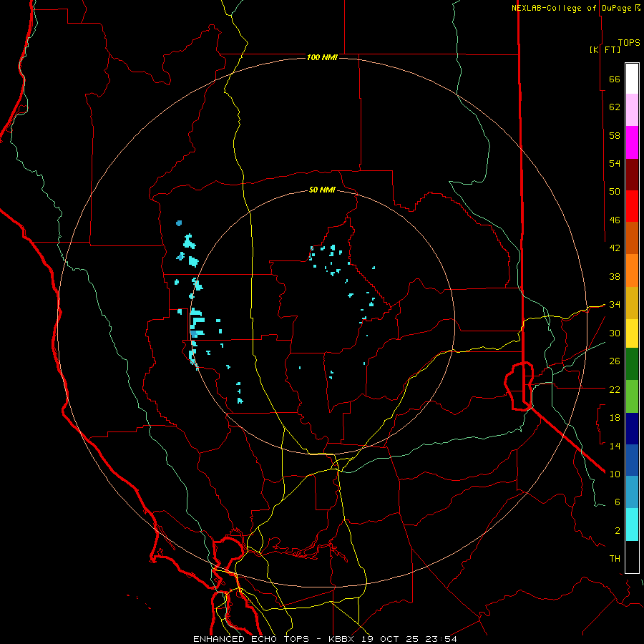Click the legend value 18
This screenshot has width=644, height=644.
coord(615,418)
